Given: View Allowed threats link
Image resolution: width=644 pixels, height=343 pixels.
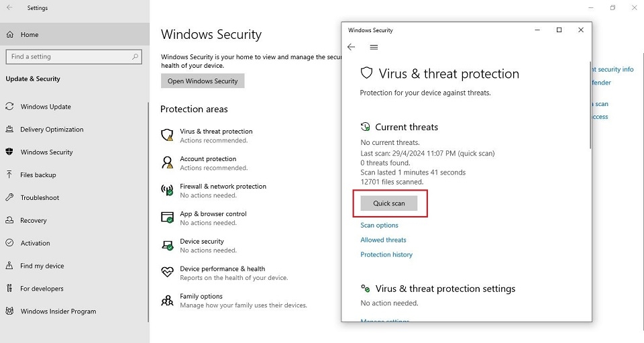Looking at the screenshot, I should tap(383, 240).
